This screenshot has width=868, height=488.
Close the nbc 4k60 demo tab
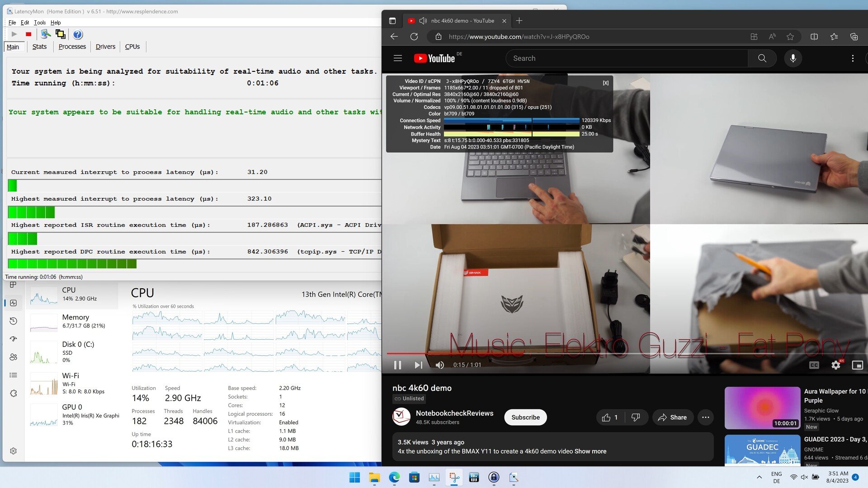click(x=504, y=21)
